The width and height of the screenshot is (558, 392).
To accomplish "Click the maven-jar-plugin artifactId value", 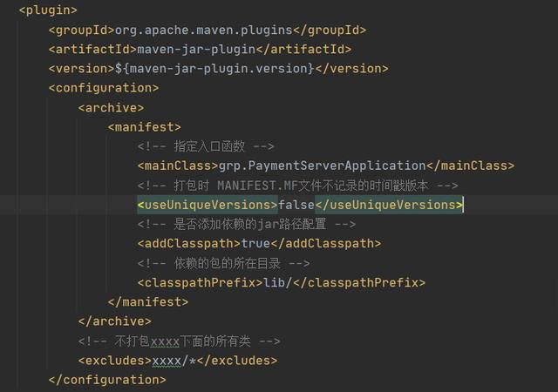I will click(x=196, y=49).
